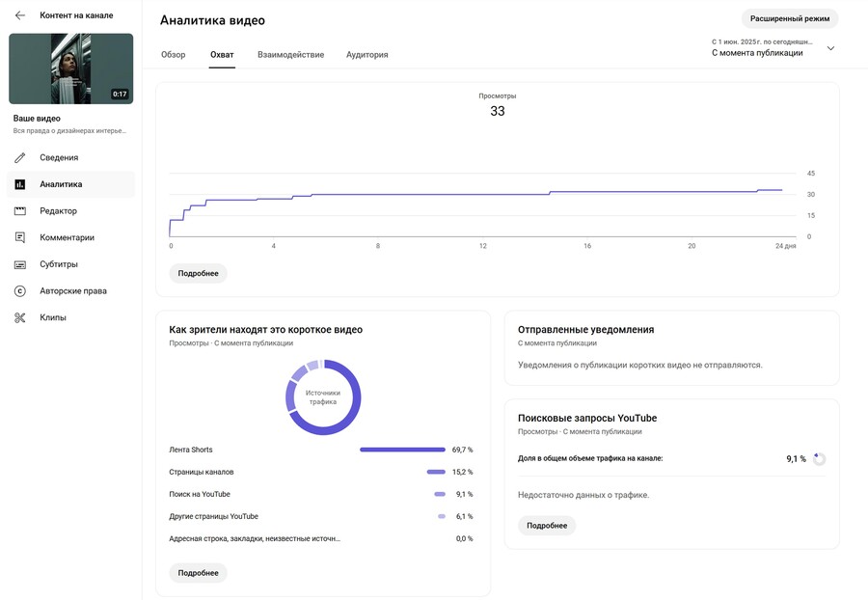Click the Расширенный режим button
The image size is (868, 600).
click(x=789, y=19)
